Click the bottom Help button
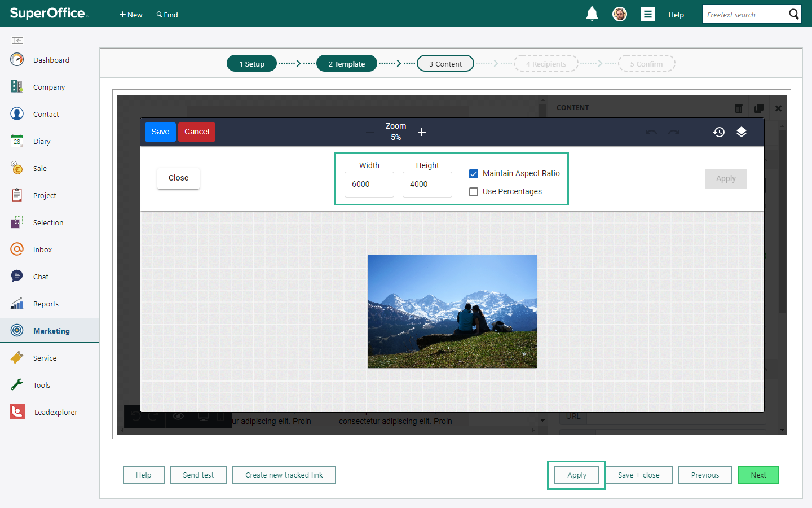 point(144,475)
